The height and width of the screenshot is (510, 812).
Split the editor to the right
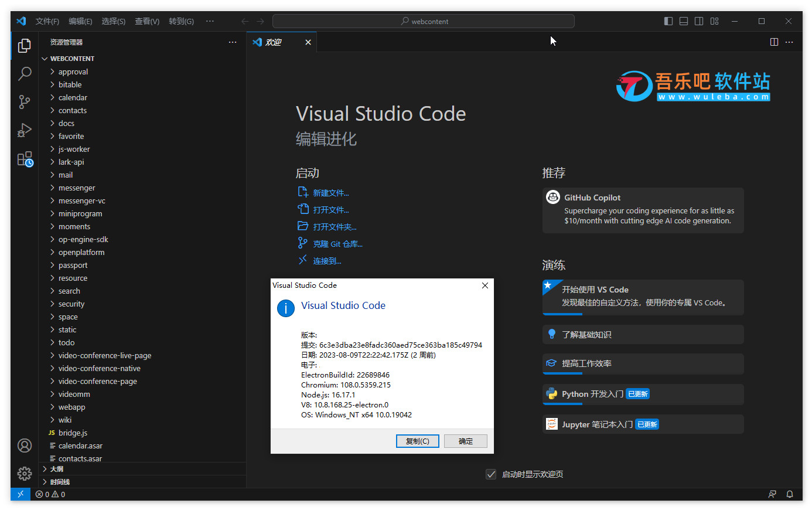tap(774, 42)
